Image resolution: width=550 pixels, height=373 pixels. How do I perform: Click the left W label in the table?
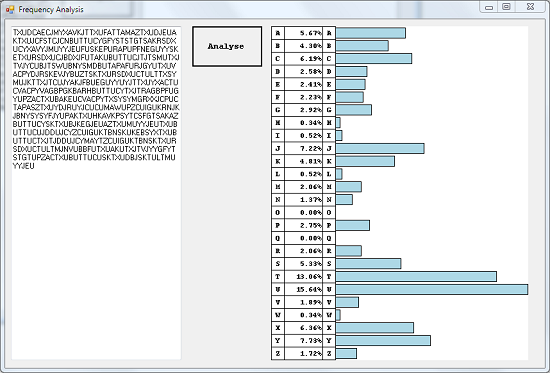[278, 315]
